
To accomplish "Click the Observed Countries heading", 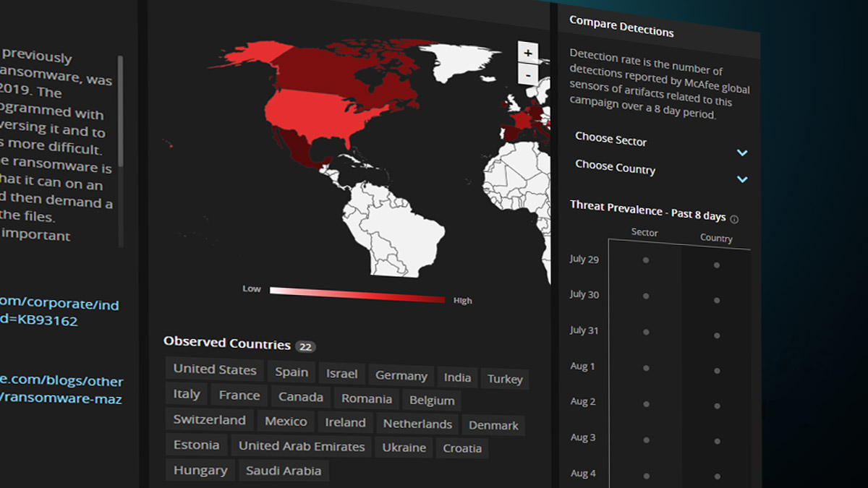I will (x=227, y=343).
